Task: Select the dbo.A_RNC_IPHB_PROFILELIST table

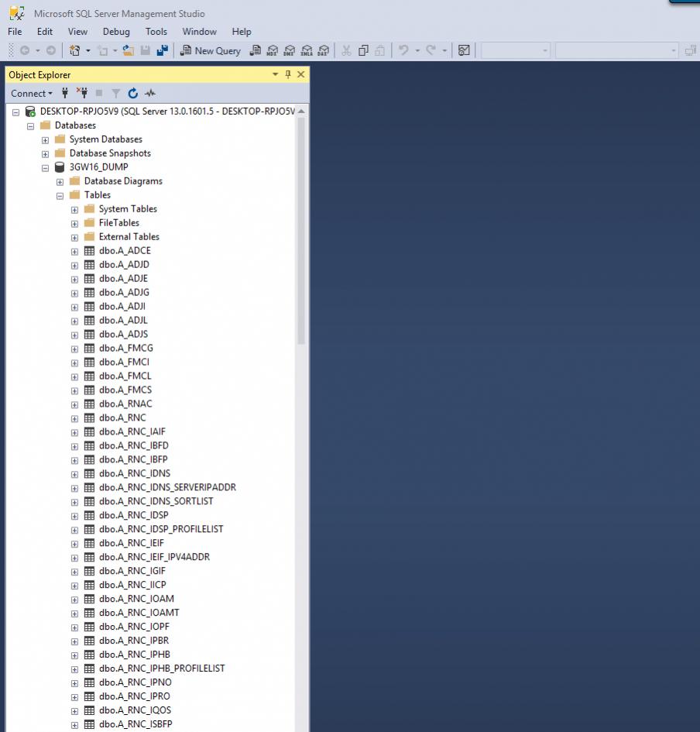Action: click(162, 668)
